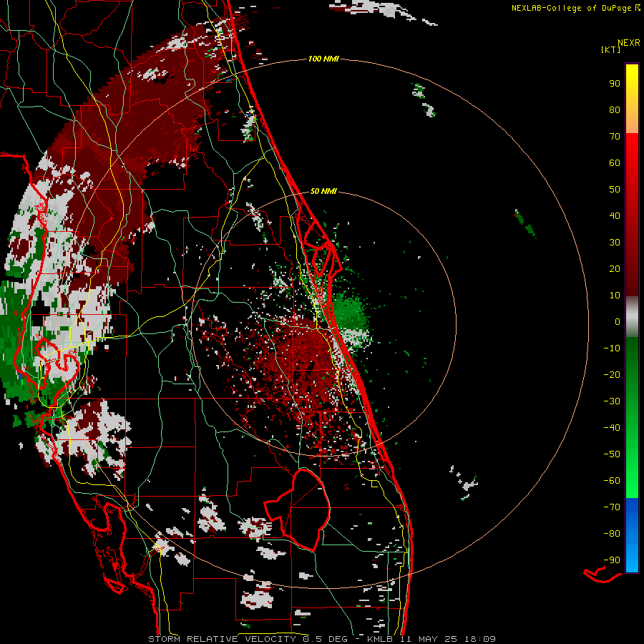Image resolution: width=644 pixels, height=644 pixels.
Task: Click the -30 value on the velocity scale
Action: pyautogui.click(x=612, y=401)
